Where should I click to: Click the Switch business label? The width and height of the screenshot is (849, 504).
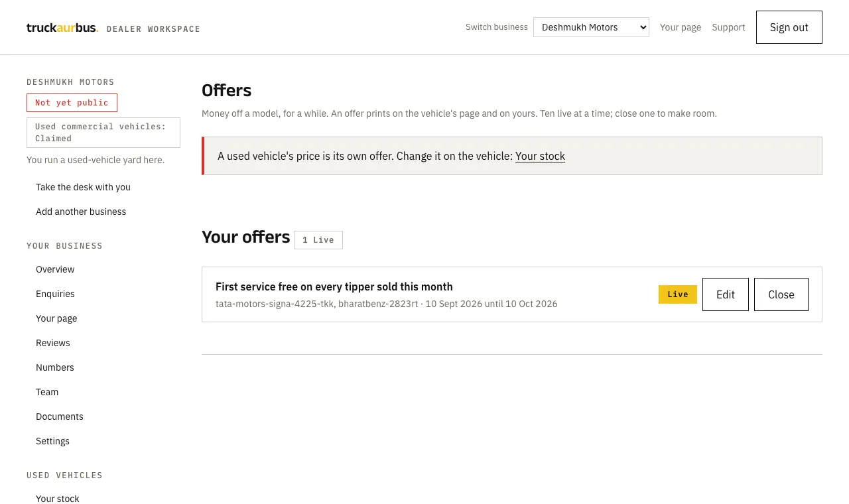coord(497,27)
